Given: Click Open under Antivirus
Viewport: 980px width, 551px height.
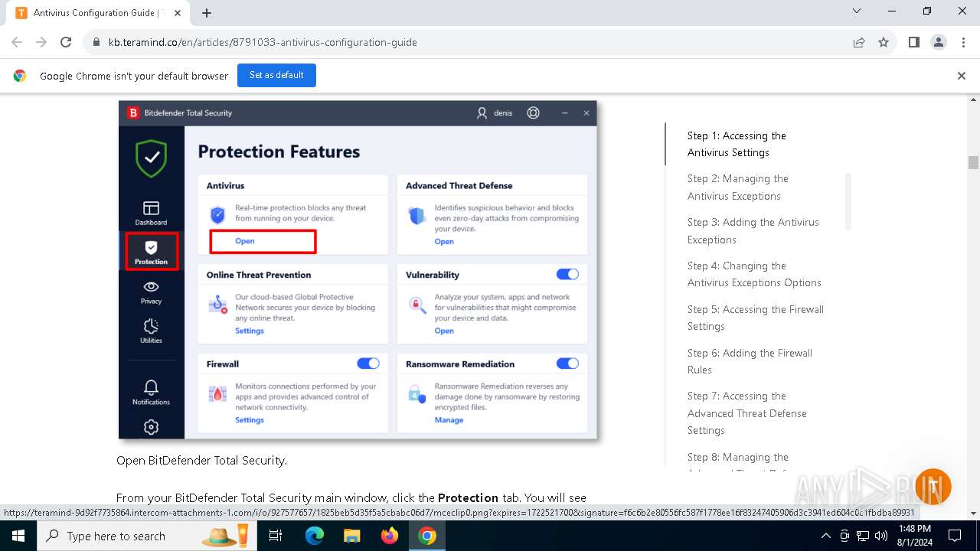Looking at the screenshot, I should point(244,241).
